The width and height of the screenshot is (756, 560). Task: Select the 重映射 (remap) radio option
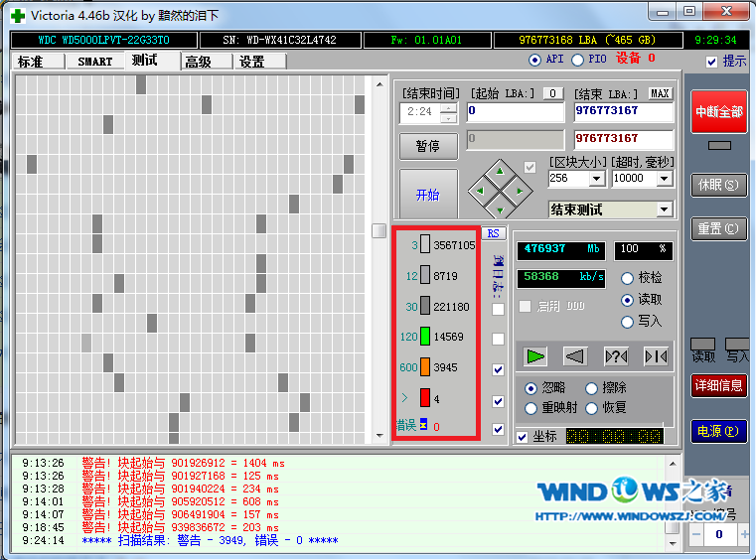[x=530, y=408]
